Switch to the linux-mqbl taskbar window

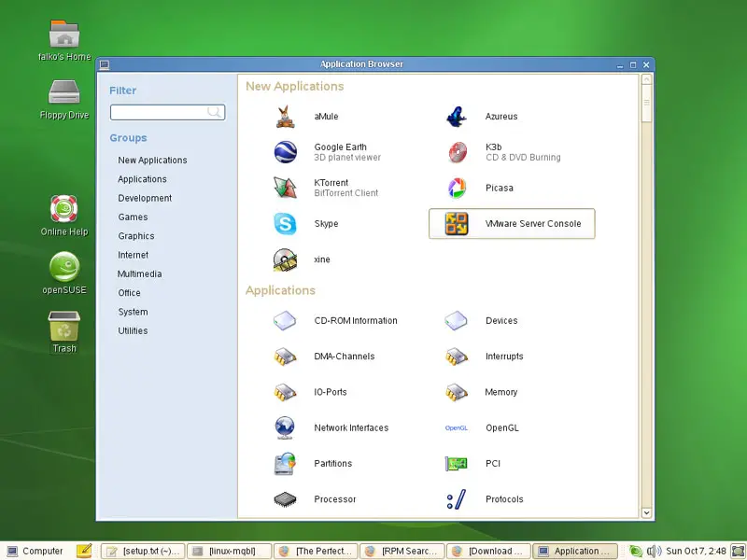(229, 551)
